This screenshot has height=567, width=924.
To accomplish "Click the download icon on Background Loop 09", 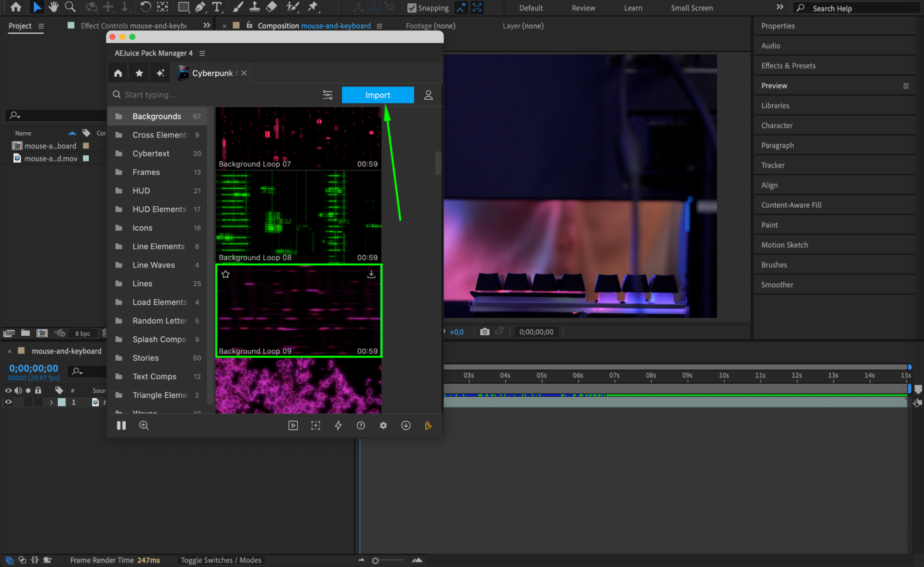I will 371,274.
